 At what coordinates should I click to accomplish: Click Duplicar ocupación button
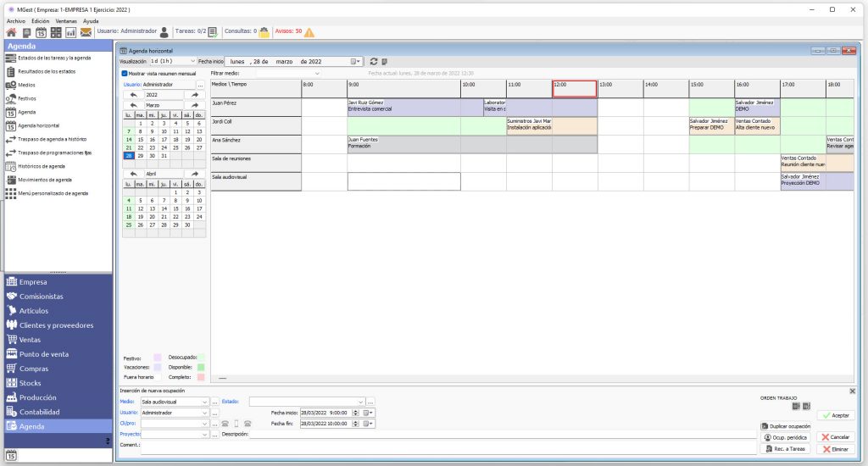click(x=786, y=426)
